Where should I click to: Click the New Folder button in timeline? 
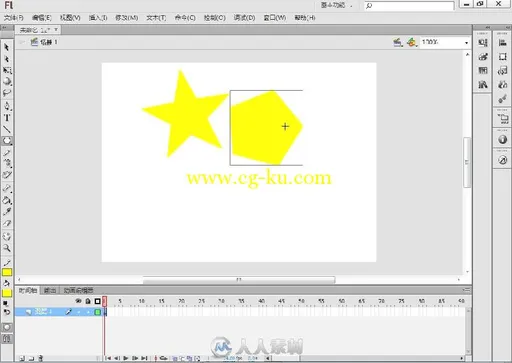[x=31, y=359]
